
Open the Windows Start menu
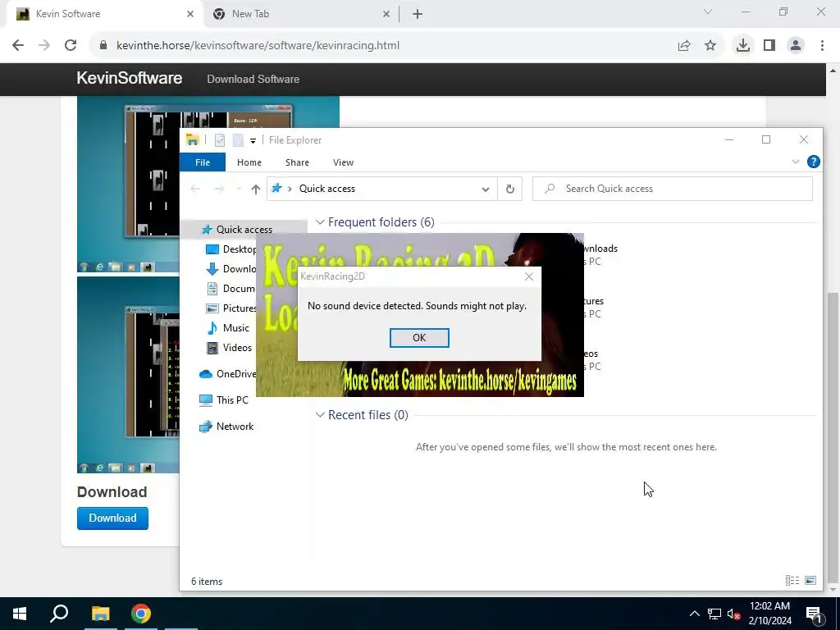pyautogui.click(x=20, y=614)
